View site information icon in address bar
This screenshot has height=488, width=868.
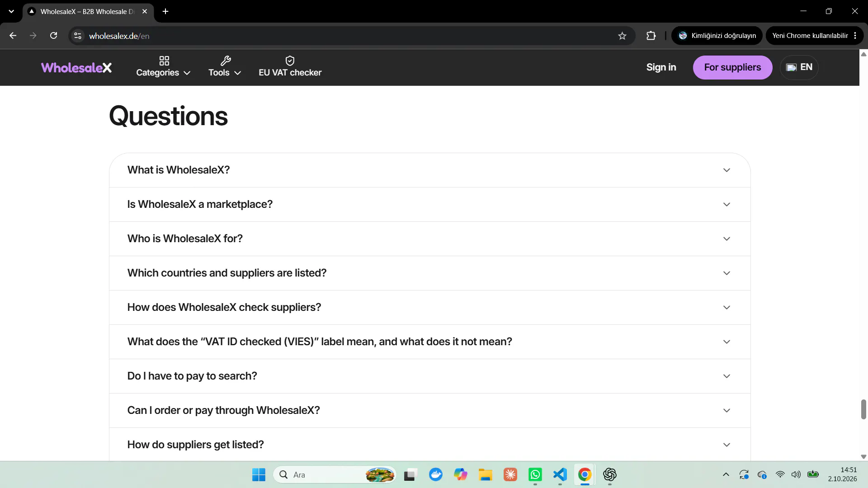(78, 36)
